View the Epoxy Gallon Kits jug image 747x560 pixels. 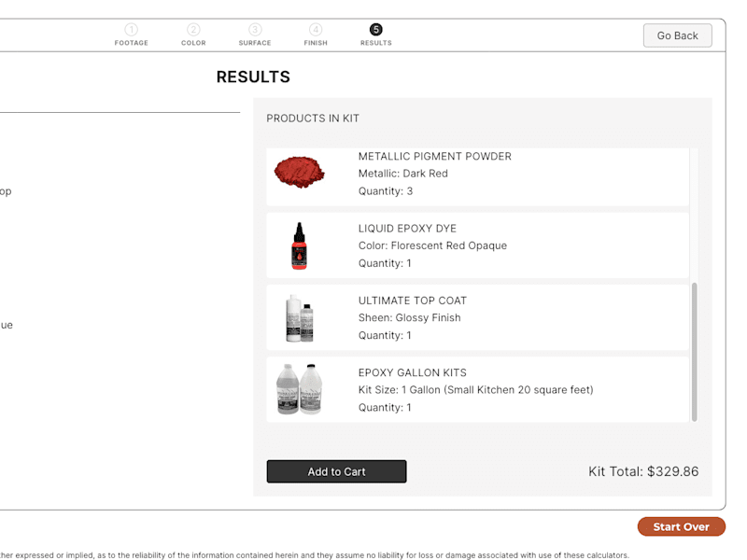click(299, 389)
